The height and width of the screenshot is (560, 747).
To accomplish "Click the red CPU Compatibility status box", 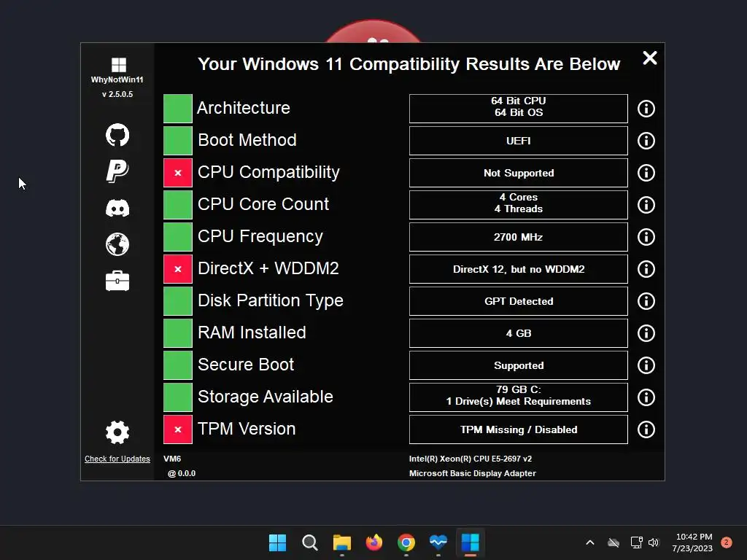I will click(x=178, y=173).
